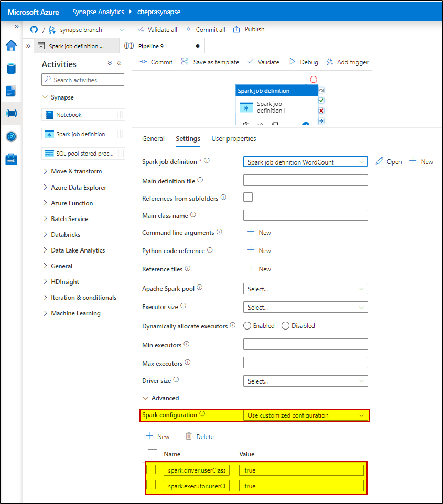Click Debug in the pipeline toolbar

pyautogui.click(x=304, y=62)
